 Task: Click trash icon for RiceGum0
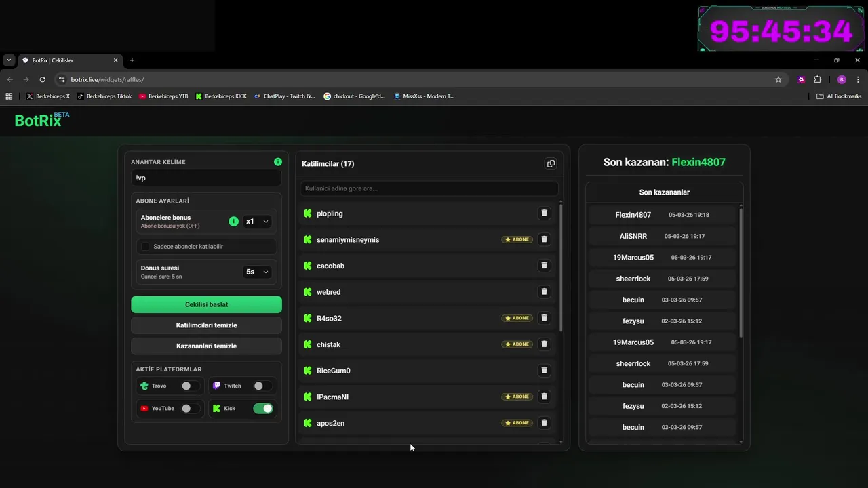click(x=544, y=370)
